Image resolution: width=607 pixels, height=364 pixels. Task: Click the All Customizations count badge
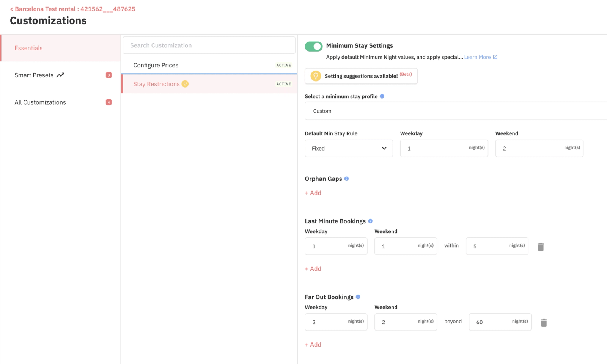point(109,102)
